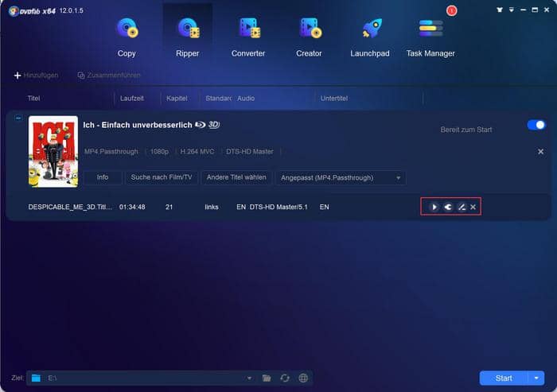Viewport: 557px width, 392px height.
Task: Click the DVDFab logo icon
Action: point(14,11)
